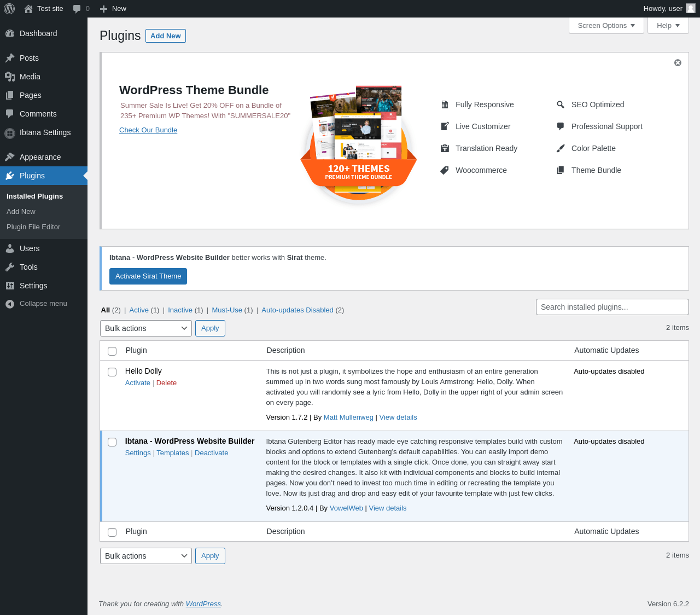Click the Color Palette brush icon
Image resolution: width=700 pixels, height=615 pixels.
[561, 148]
